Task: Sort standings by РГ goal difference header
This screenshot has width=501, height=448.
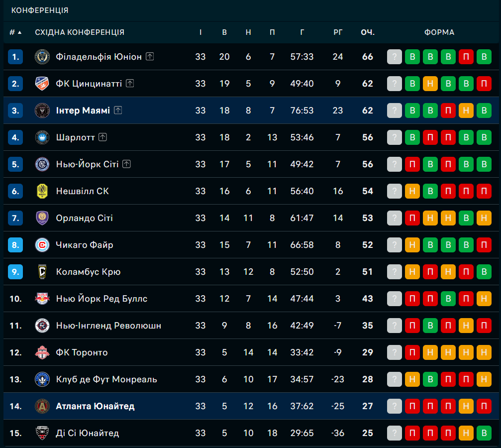Action: [338, 32]
